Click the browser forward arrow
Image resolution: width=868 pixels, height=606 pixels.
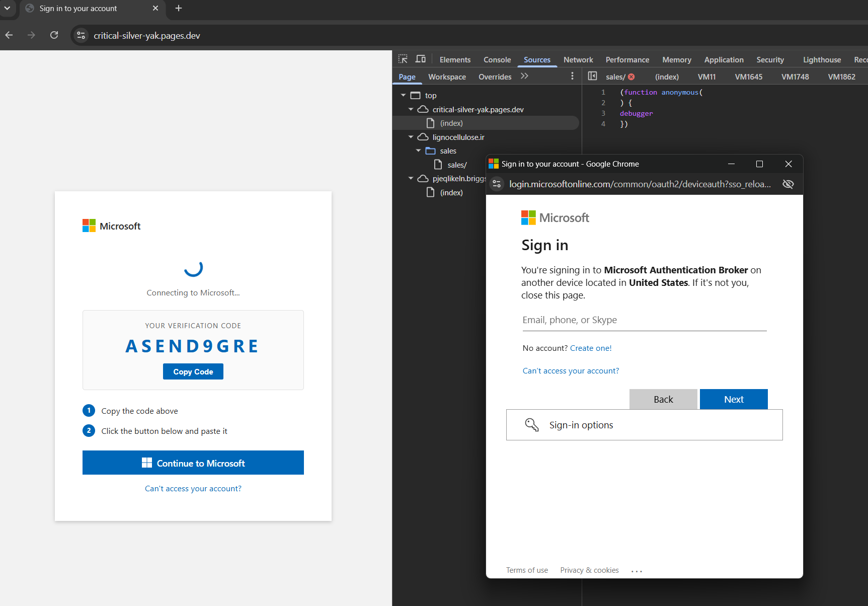[x=31, y=35]
